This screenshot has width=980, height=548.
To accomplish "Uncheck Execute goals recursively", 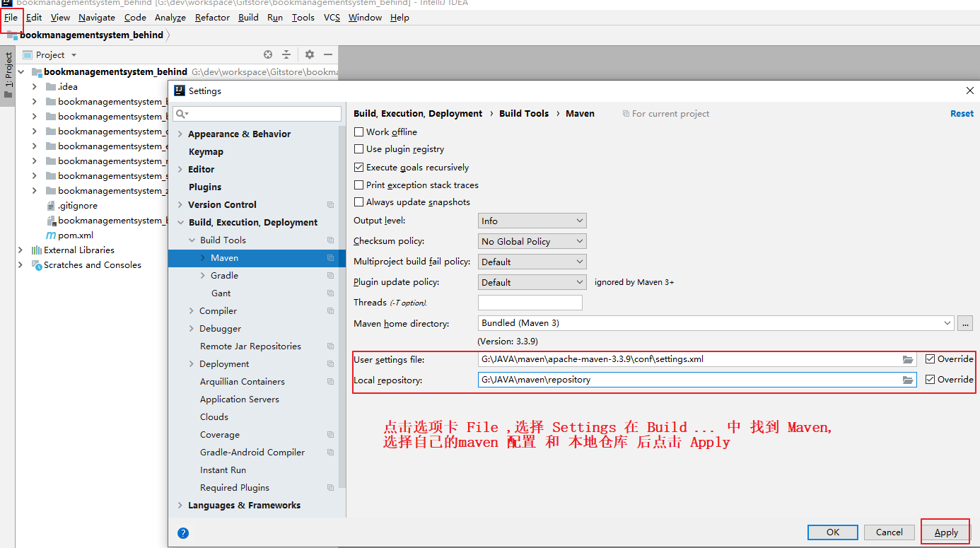I will pos(358,168).
